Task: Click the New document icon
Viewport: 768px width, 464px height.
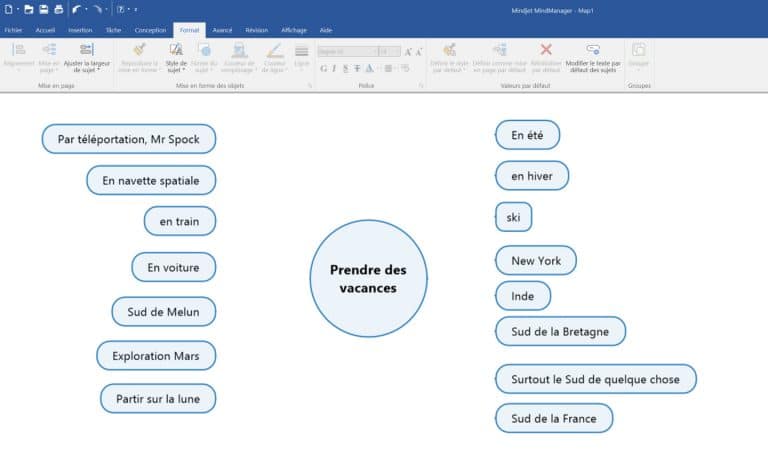Action: (9, 9)
